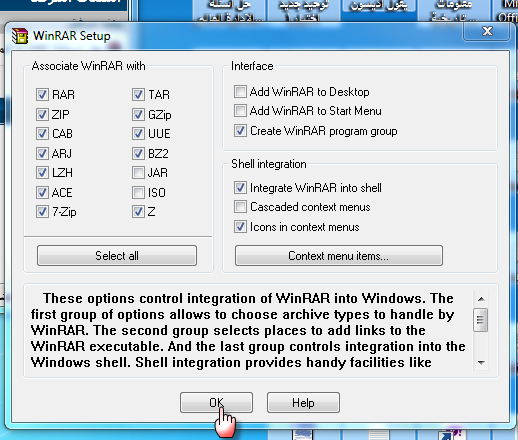Disable the LZH association checkbox
Image resolution: width=518 pixels, height=440 pixels.
click(x=42, y=173)
